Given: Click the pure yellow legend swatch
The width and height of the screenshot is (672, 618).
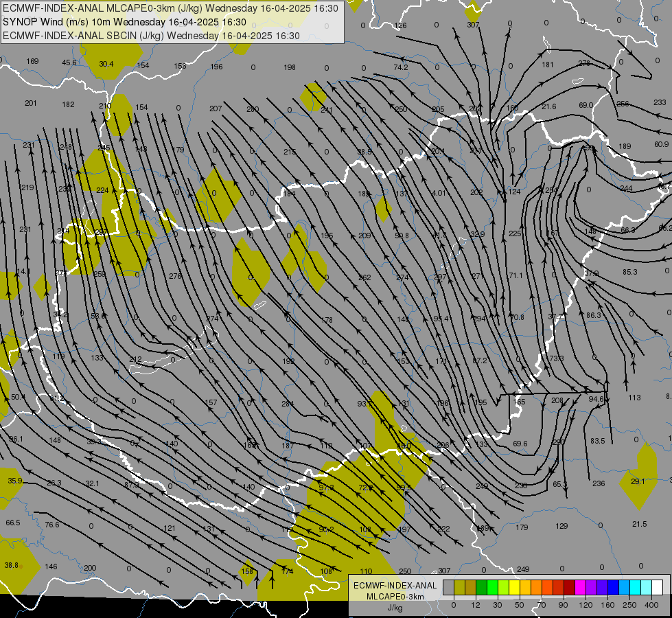Looking at the screenshot, I should tap(514, 587).
